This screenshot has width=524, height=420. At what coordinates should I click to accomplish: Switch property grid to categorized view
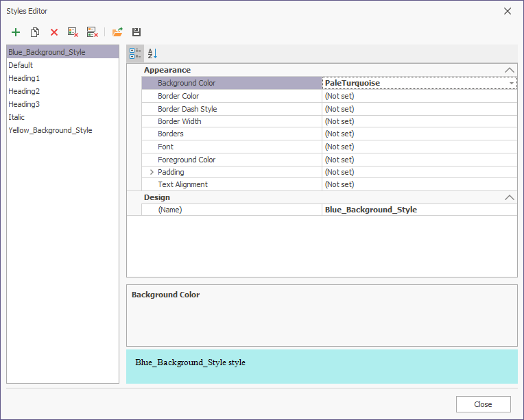(x=135, y=53)
